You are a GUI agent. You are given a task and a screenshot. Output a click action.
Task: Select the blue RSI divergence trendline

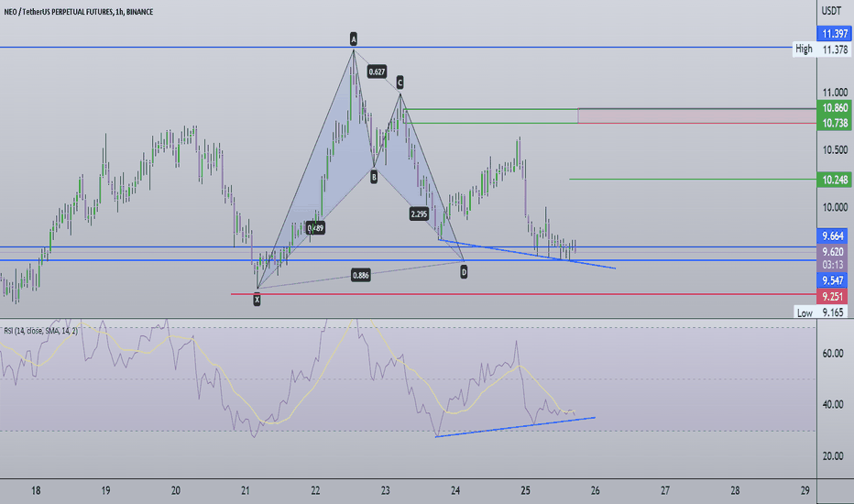(515, 427)
